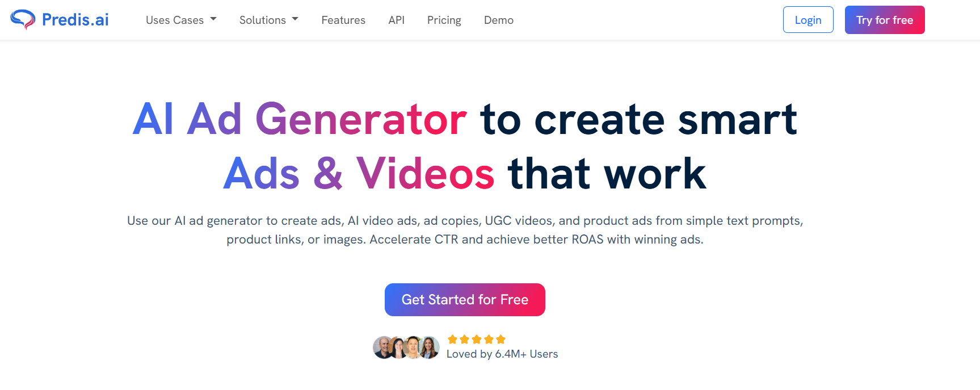980x390 pixels.
Task: Click the first user avatar photo
Action: click(x=383, y=347)
